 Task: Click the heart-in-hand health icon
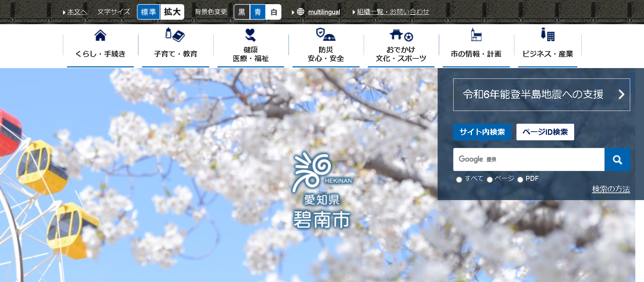(x=250, y=35)
